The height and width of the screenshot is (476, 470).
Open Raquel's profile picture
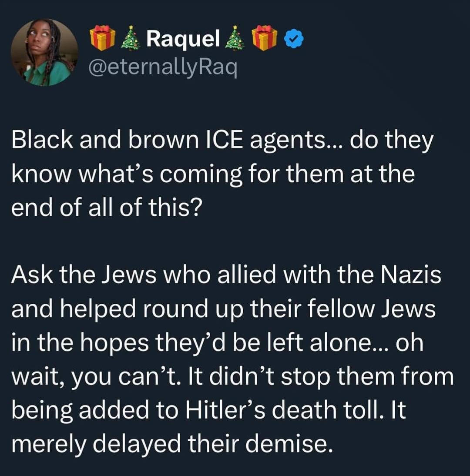click(44, 52)
